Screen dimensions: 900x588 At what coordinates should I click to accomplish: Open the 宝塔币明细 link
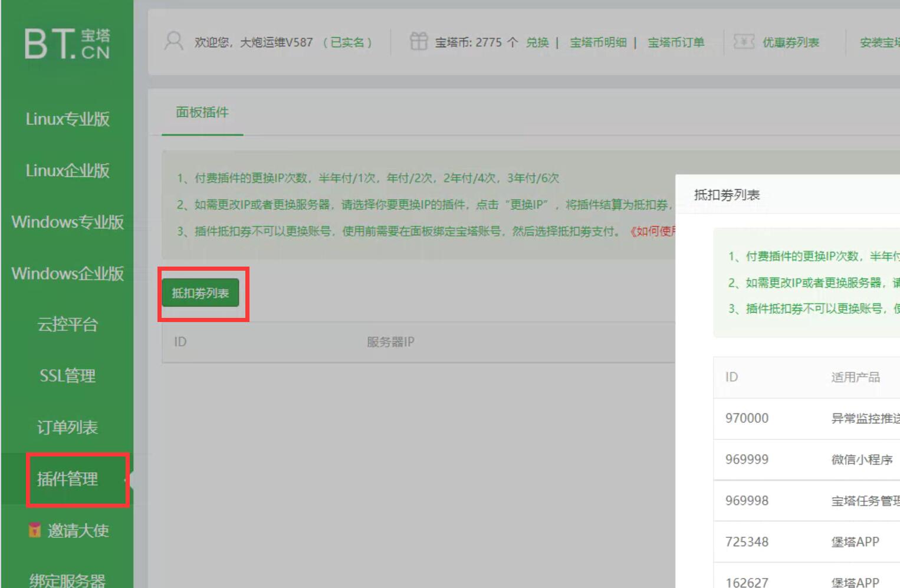598,42
